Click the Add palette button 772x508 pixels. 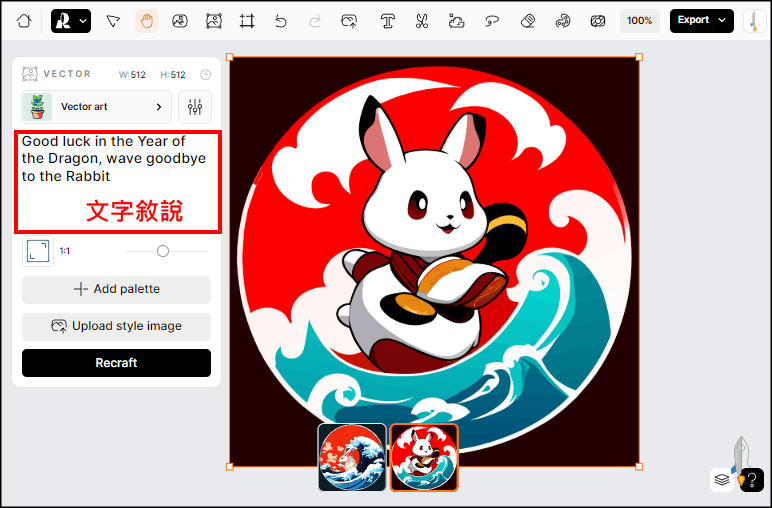[x=116, y=290]
